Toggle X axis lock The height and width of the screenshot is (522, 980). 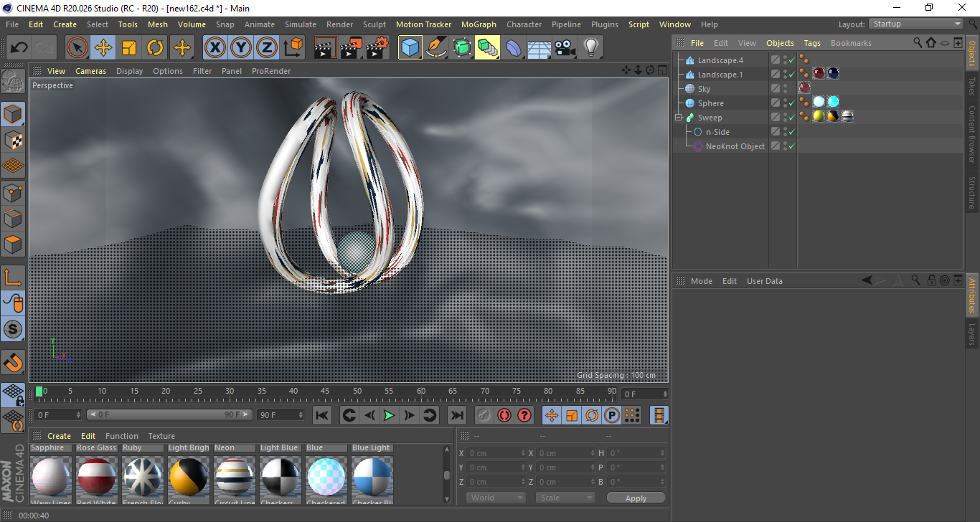tap(215, 48)
